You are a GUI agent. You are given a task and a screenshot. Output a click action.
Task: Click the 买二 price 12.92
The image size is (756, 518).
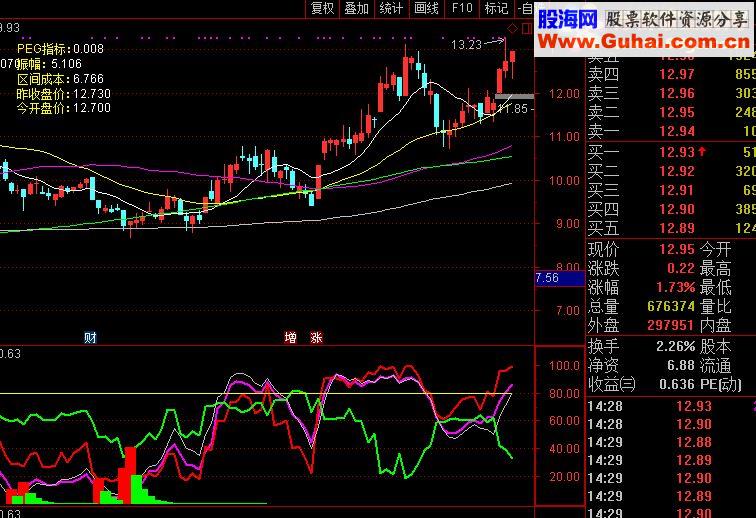click(677, 171)
